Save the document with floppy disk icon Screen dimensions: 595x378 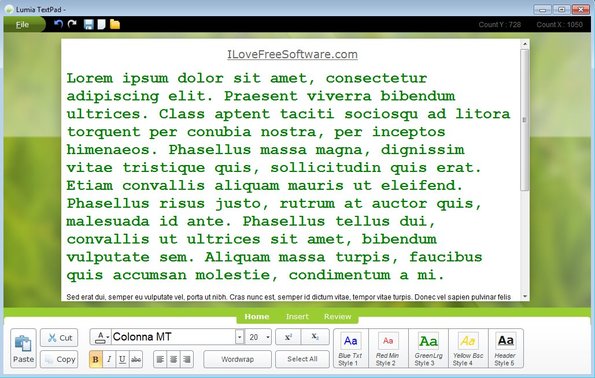point(88,25)
